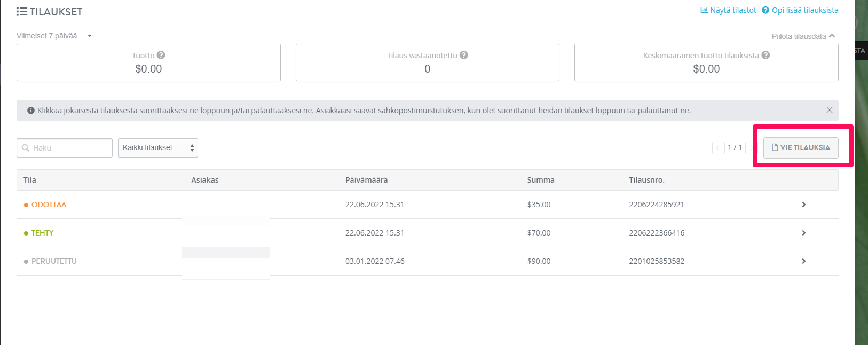Viewport: 868px width, 345px height.
Task: Click previous page arrow in pagination
Action: [x=718, y=148]
